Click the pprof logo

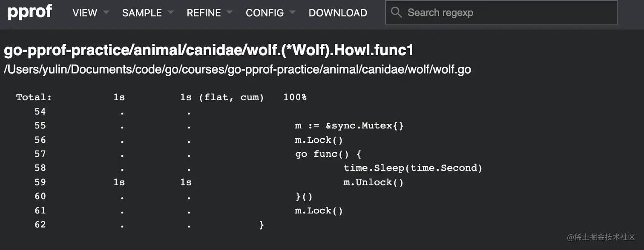coord(30,12)
